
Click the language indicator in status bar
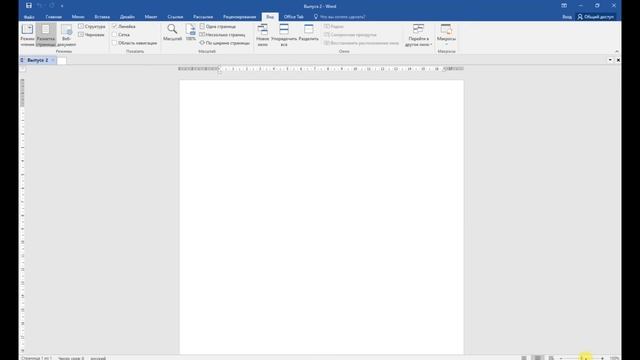[98, 358]
